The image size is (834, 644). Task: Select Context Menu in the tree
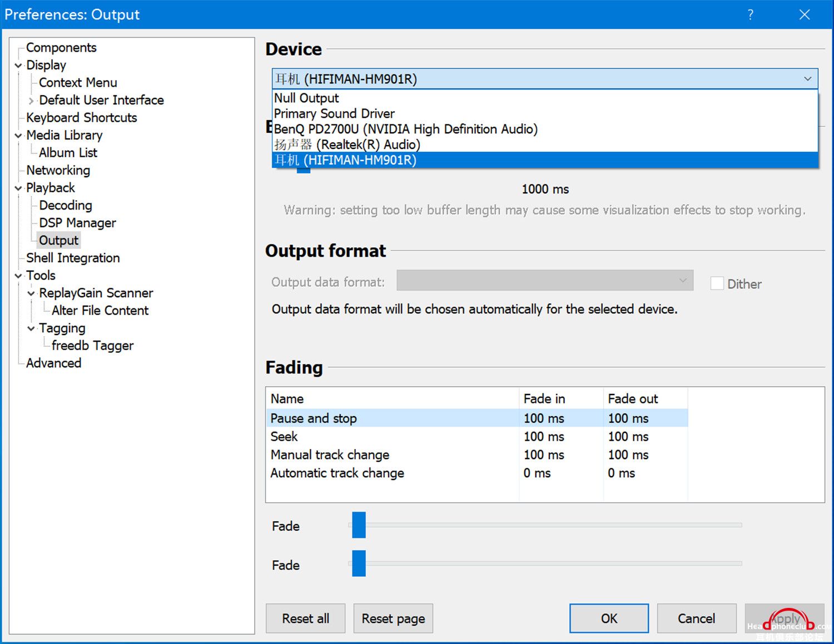pos(78,83)
